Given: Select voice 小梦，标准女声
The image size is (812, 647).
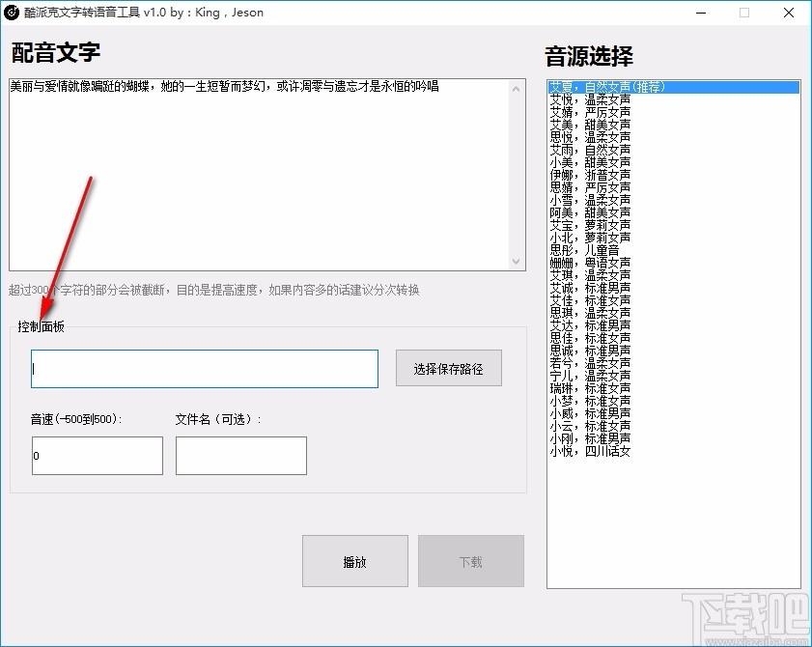Looking at the screenshot, I should pyautogui.click(x=673, y=401).
